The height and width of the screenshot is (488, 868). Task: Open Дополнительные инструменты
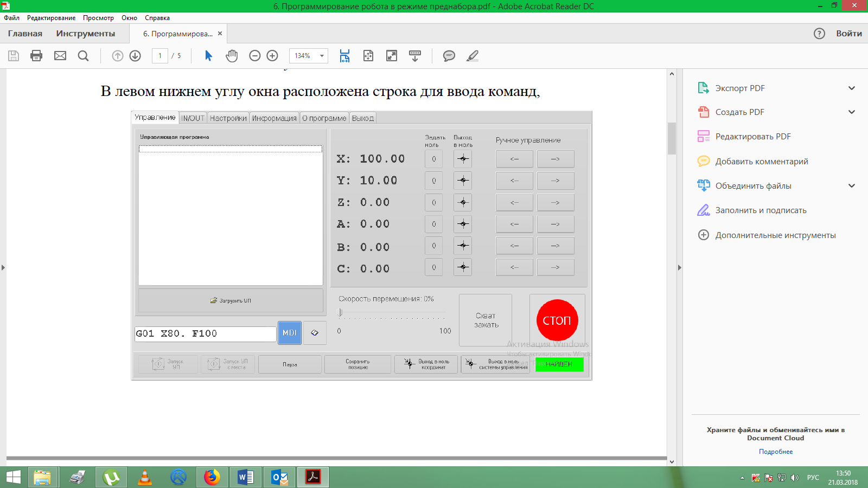coord(767,235)
